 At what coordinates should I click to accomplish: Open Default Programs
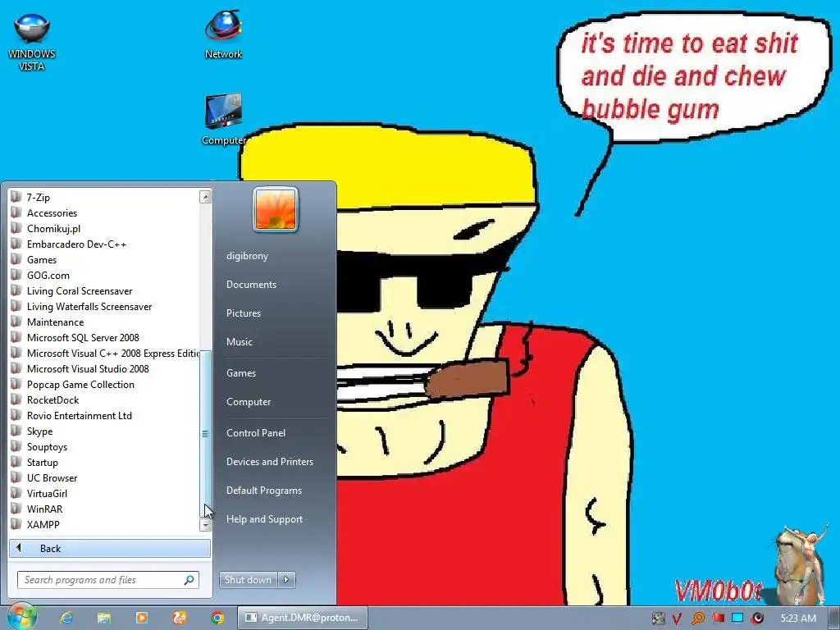coord(264,491)
